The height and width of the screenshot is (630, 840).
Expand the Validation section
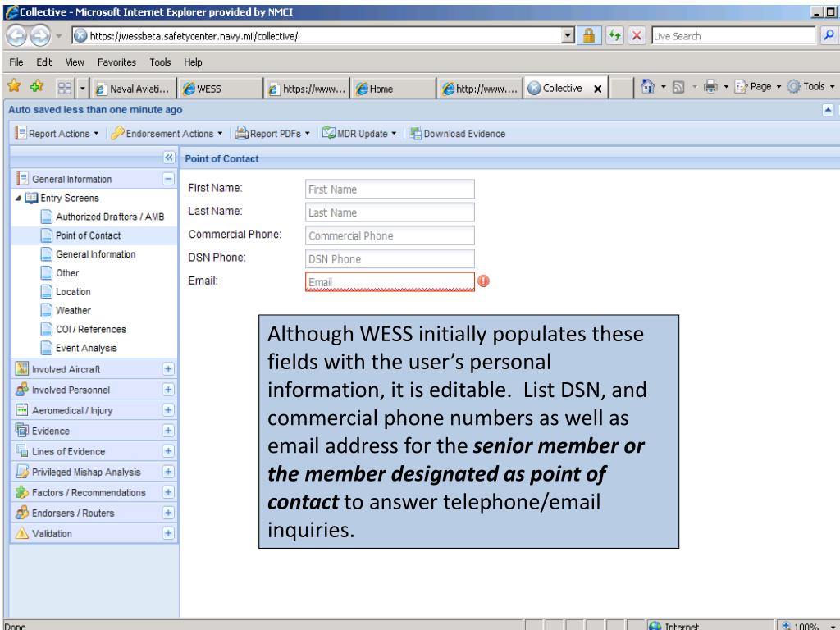click(168, 533)
